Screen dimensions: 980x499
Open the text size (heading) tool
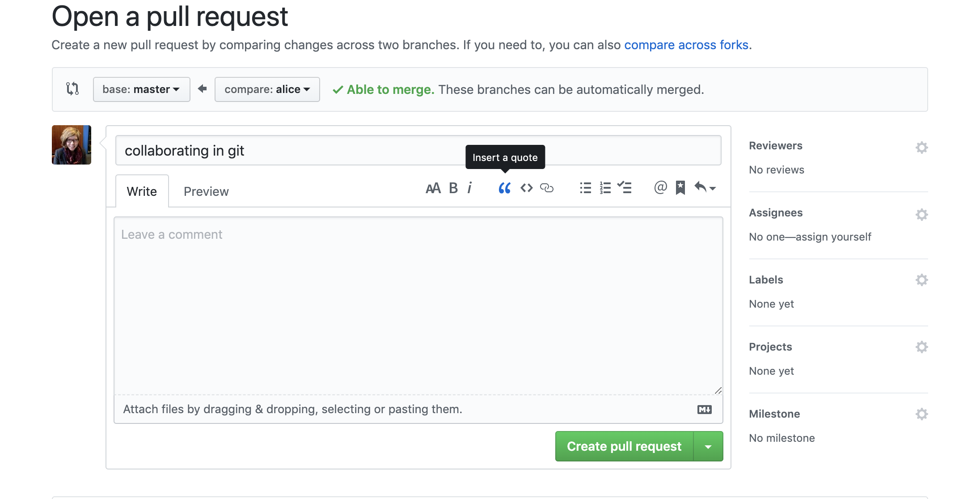[432, 188]
